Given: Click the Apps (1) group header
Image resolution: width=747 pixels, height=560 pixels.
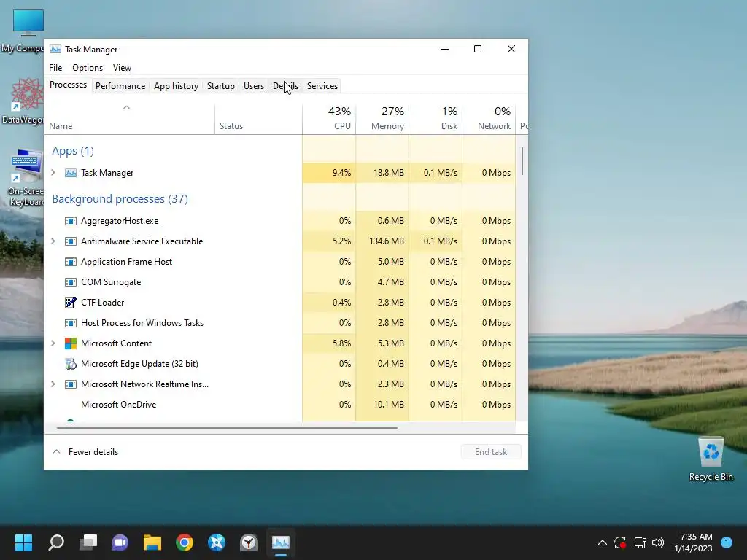Looking at the screenshot, I should coord(73,151).
